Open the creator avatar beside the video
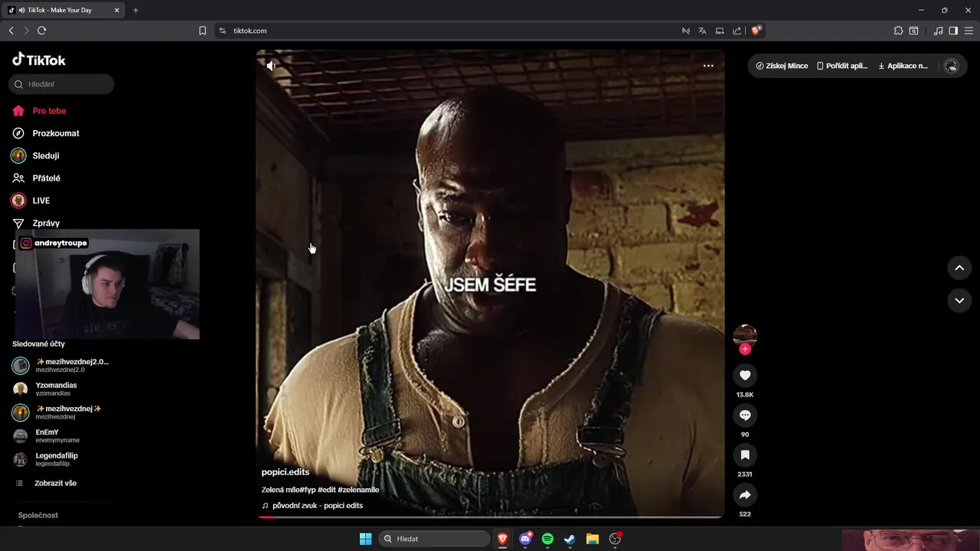 pos(745,335)
